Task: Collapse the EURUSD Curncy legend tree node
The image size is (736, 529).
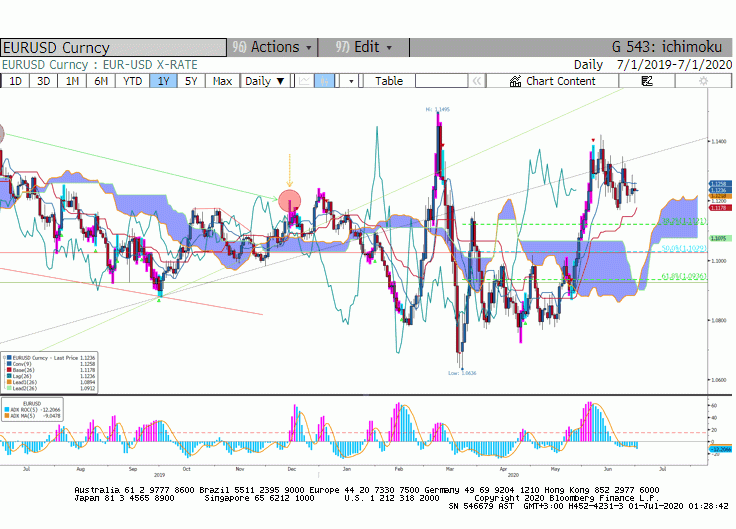Action: (4, 358)
